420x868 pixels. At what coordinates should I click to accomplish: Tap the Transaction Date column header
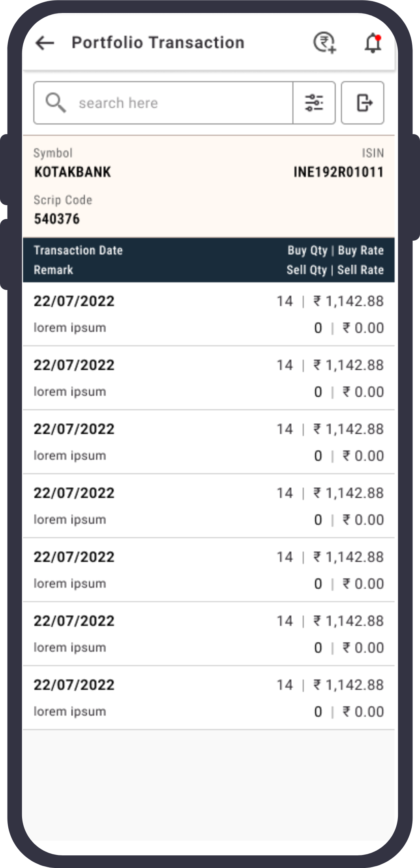coord(78,250)
